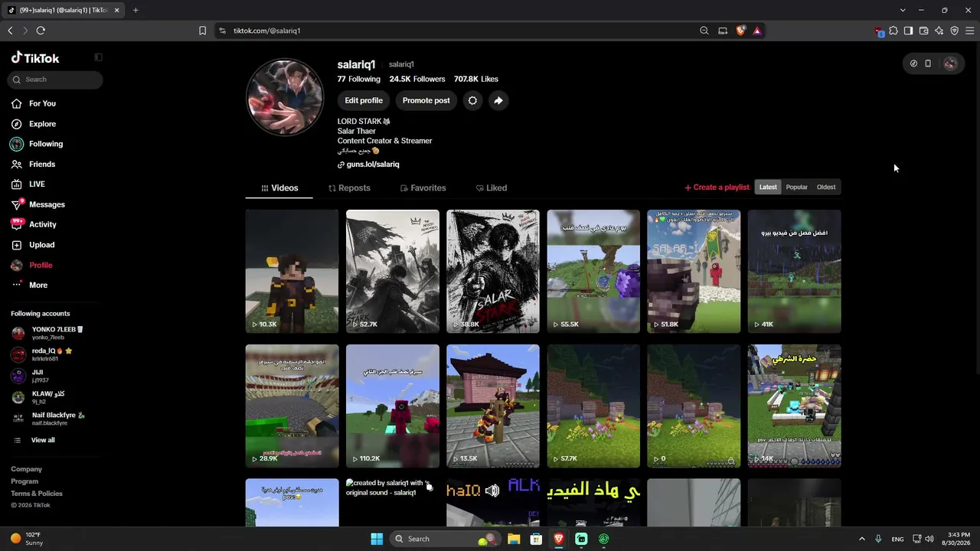The image size is (980, 551).
Task: Open the browser main menu
Action: [970, 31]
